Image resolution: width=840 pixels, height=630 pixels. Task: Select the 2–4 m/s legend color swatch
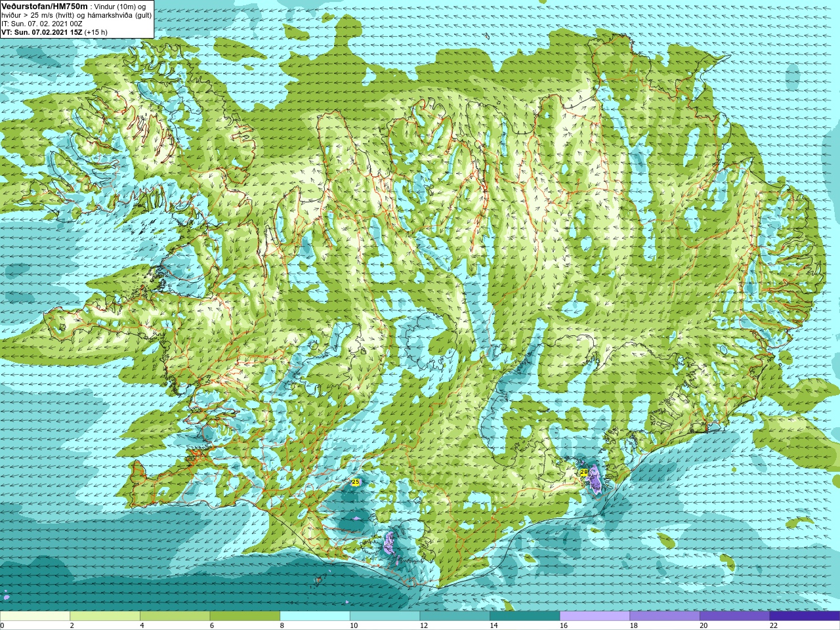click(105, 616)
